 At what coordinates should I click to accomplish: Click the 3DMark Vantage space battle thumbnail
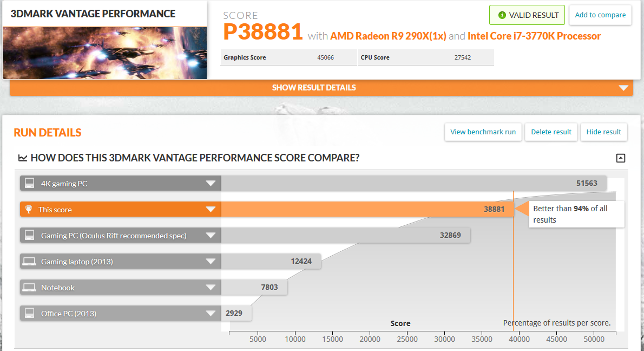tap(105, 53)
